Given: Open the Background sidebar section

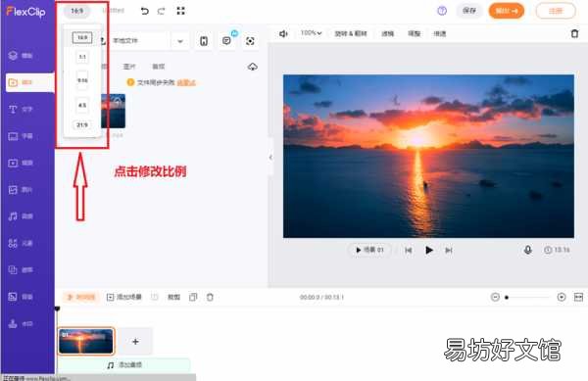Looking at the screenshot, I should 21,297.
